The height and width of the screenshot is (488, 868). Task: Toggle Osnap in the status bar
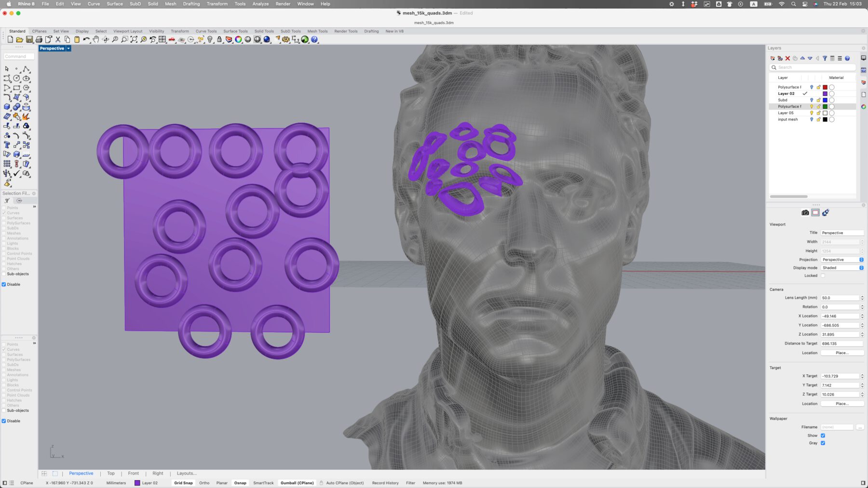pos(240,483)
